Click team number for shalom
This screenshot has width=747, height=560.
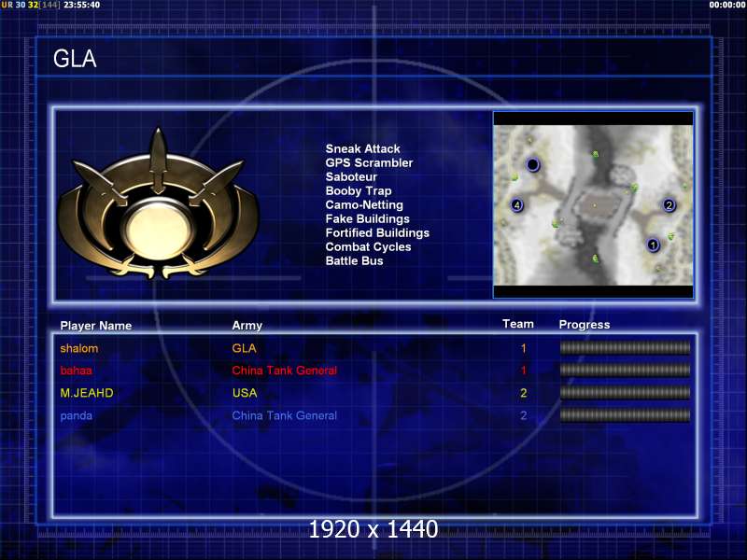point(524,348)
